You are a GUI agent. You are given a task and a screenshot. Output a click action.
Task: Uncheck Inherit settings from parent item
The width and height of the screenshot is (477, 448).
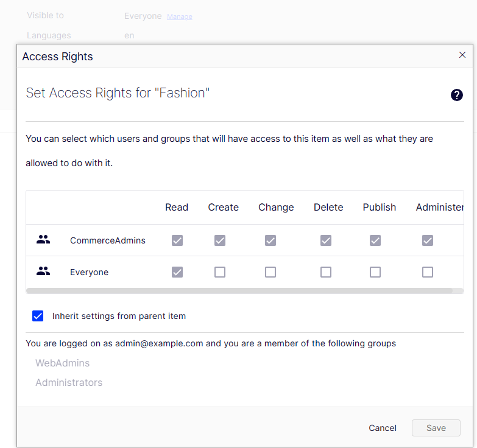pos(38,316)
